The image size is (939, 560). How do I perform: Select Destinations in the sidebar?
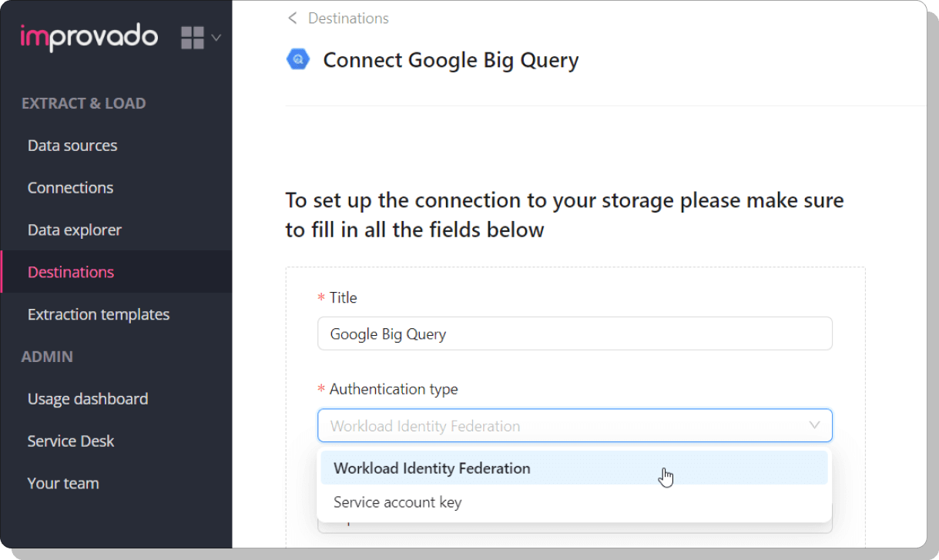(71, 272)
